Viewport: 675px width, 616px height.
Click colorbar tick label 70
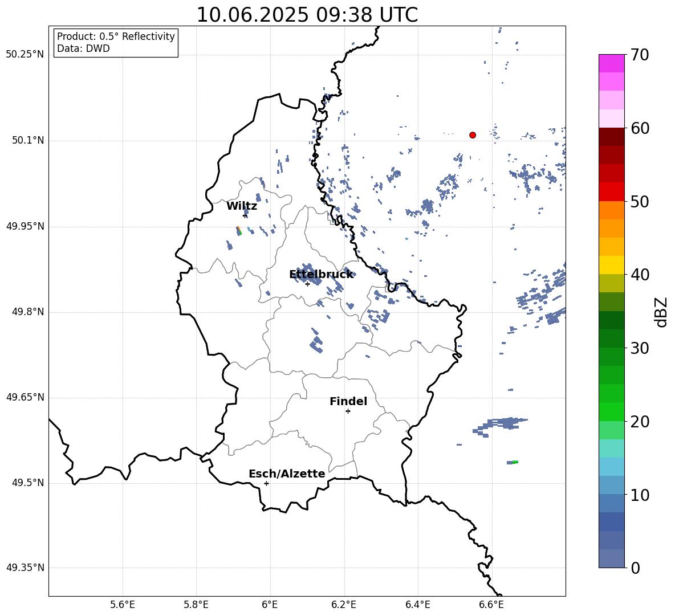coord(640,55)
